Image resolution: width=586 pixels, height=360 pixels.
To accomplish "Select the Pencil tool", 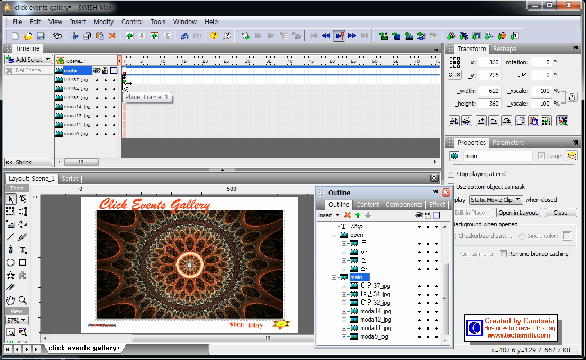I will (22, 237).
